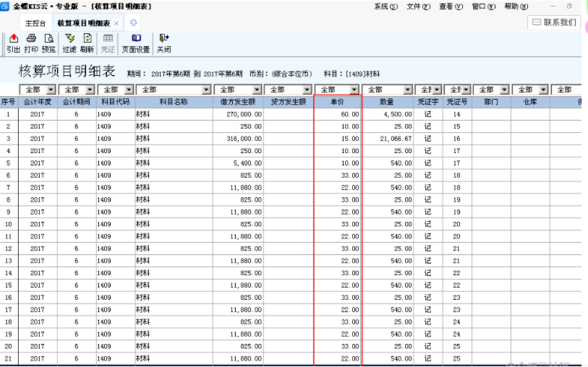Image resolution: width=588 pixels, height=367 pixels.
Task: Select row number 10 cell
Action: [x=8, y=225]
